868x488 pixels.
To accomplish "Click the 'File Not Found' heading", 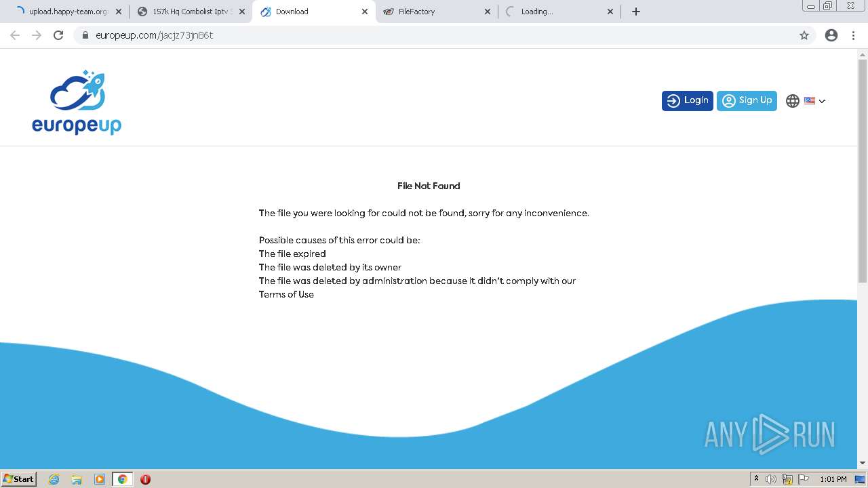I will pyautogui.click(x=429, y=186).
